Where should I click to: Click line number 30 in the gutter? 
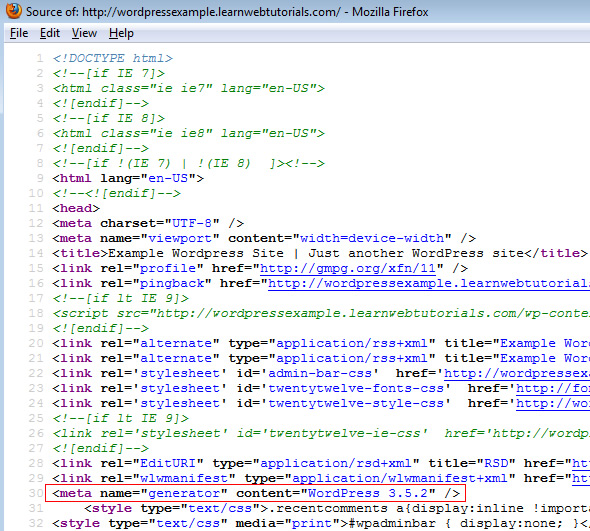[x=36, y=493]
